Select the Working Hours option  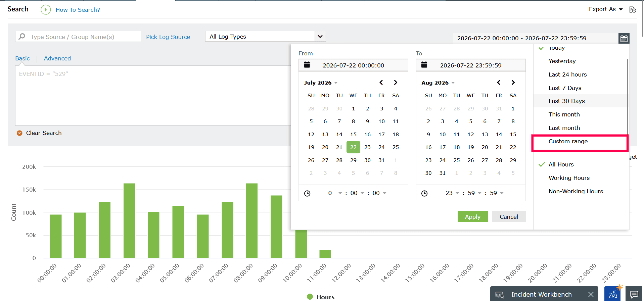(x=569, y=178)
